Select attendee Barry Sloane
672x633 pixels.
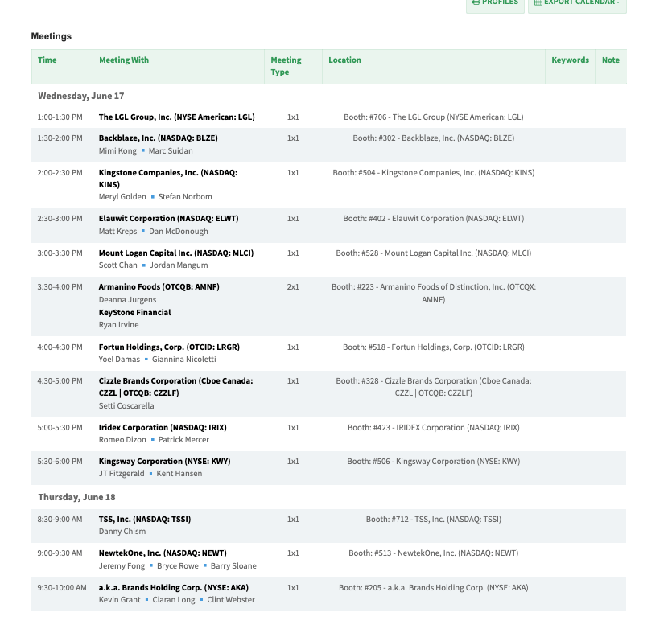coord(233,565)
